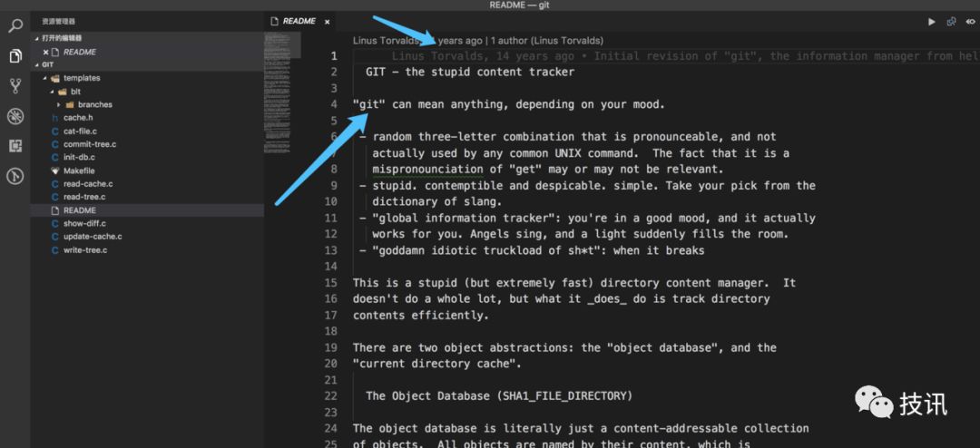
Task: Collapse the GIT folder section
Action: 37,65
